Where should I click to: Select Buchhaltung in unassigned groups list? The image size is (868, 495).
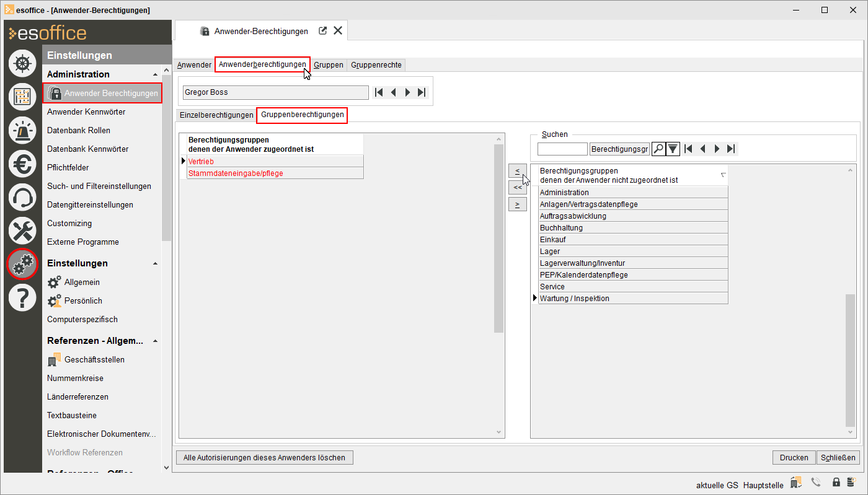[x=632, y=228]
